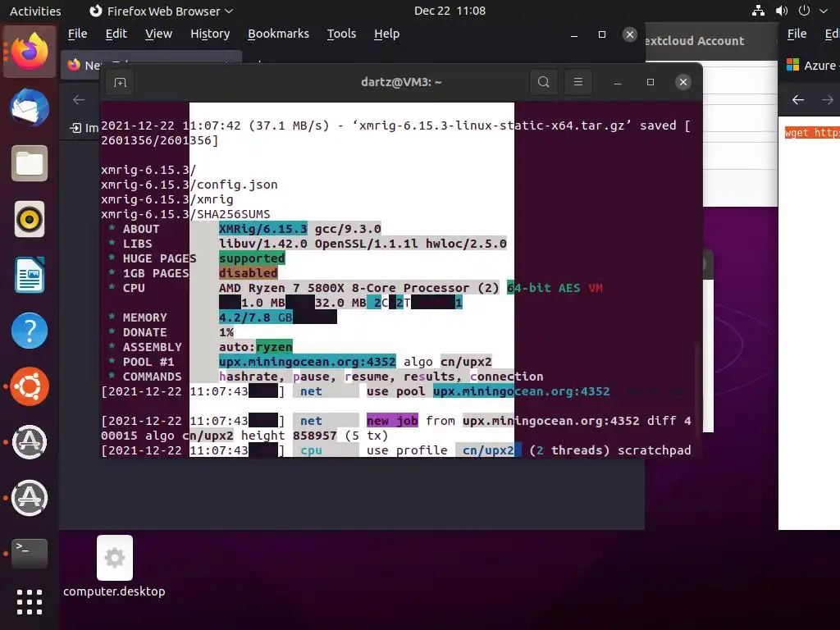Open the Edit menu in Firefox
This screenshot has height=630, width=840.
[116, 34]
